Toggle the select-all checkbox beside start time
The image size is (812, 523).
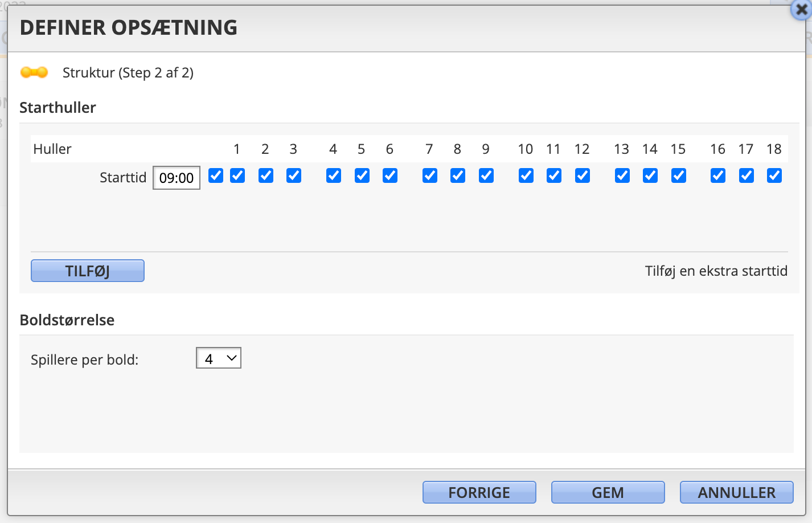(x=216, y=175)
